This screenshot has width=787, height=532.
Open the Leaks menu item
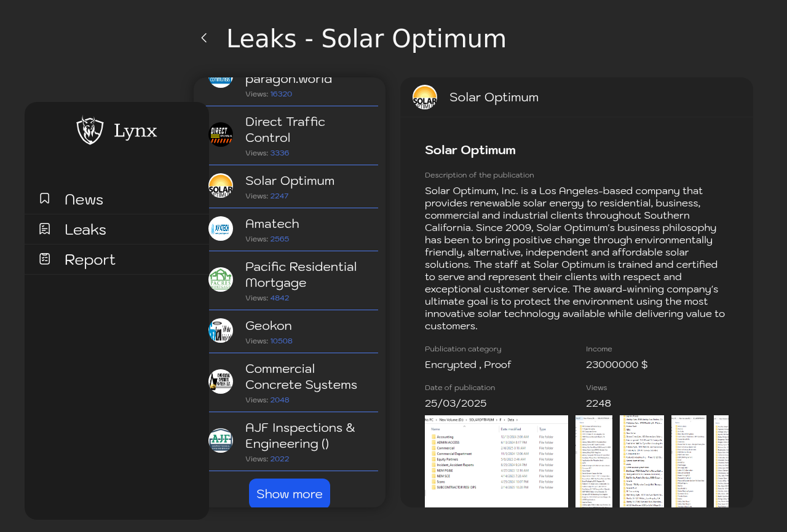pyautogui.click(x=117, y=229)
